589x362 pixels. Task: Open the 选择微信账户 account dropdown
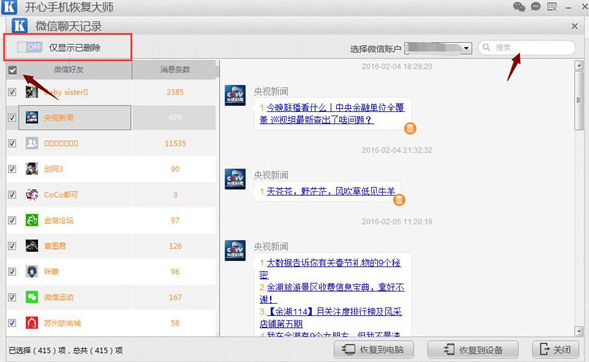click(438, 48)
